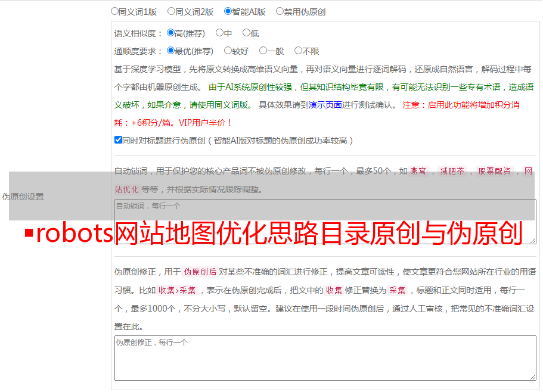Toggle 同时对标题进行伪原创 checkbox

coord(118,140)
